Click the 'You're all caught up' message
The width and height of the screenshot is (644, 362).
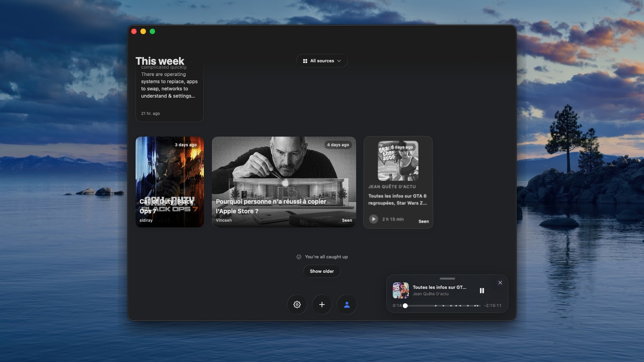tap(326, 257)
